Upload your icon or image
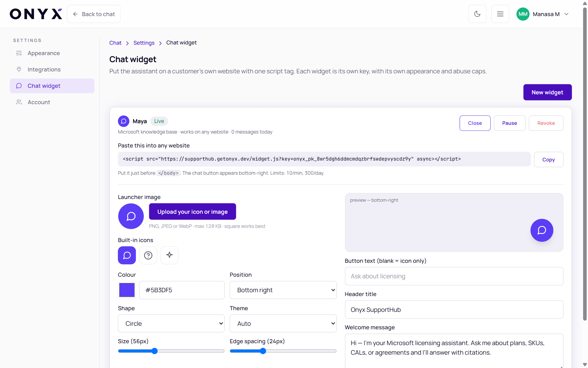The width and height of the screenshot is (588, 368). pos(192,212)
